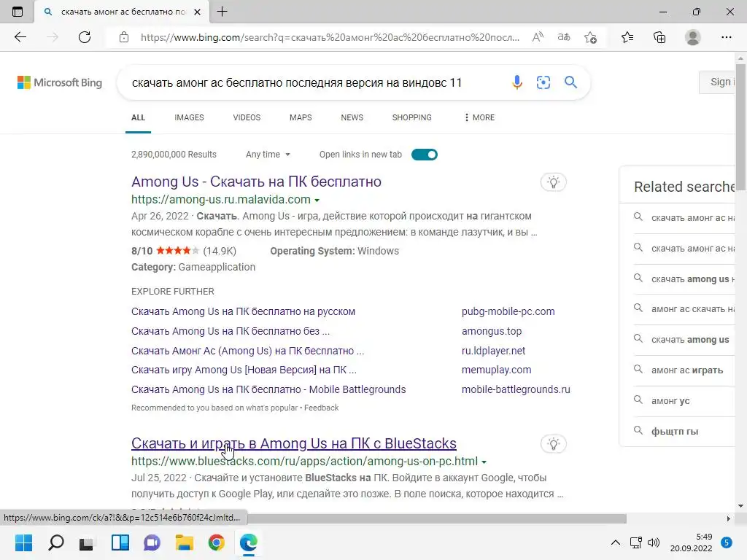The width and height of the screenshot is (747, 560).
Task: Switch to the VIDEOS tab
Action: (247, 117)
